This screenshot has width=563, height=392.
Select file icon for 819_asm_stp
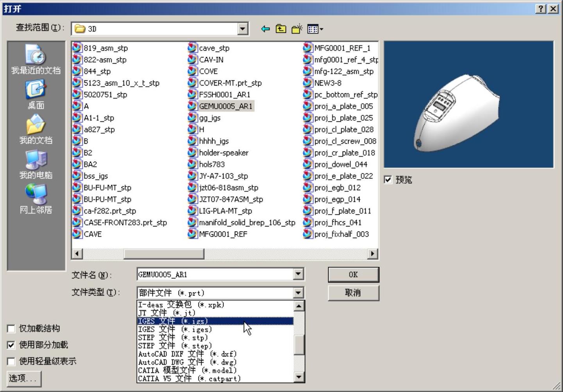[77, 48]
